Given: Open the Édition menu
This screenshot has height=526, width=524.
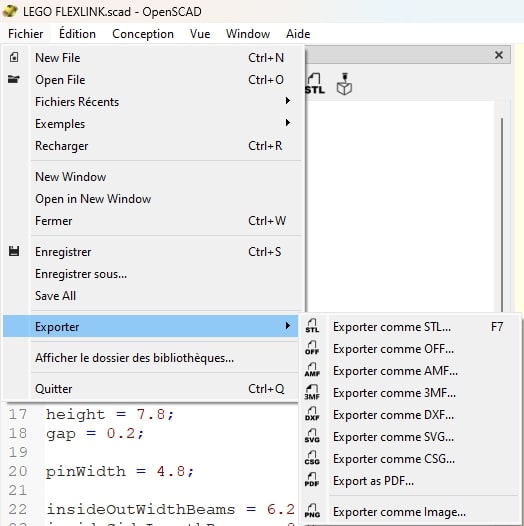Looking at the screenshot, I should tap(77, 34).
